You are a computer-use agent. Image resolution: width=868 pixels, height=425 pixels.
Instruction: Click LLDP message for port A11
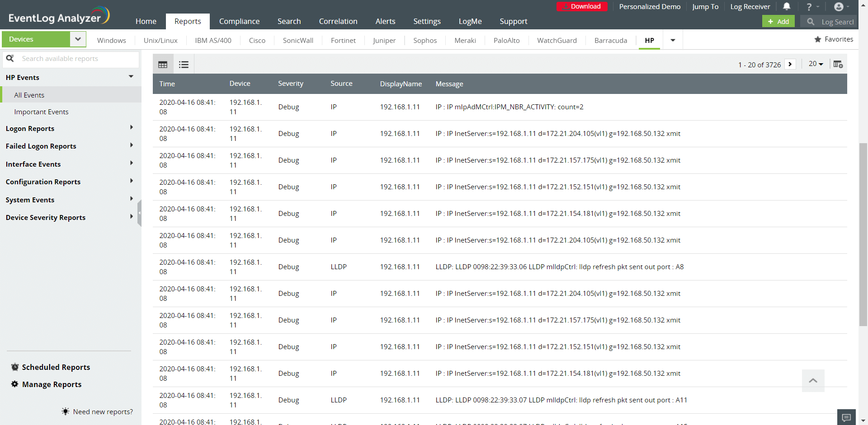pyautogui.click(x=561, y=400)
